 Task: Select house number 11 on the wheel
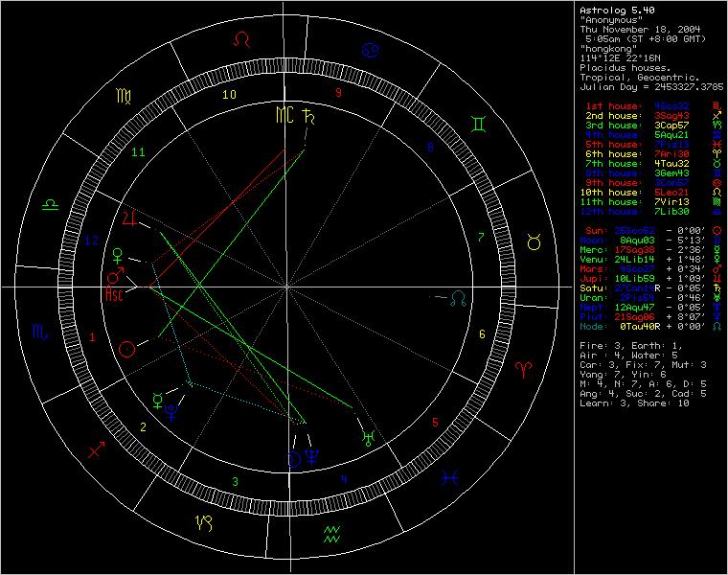(x=138, y=151)
